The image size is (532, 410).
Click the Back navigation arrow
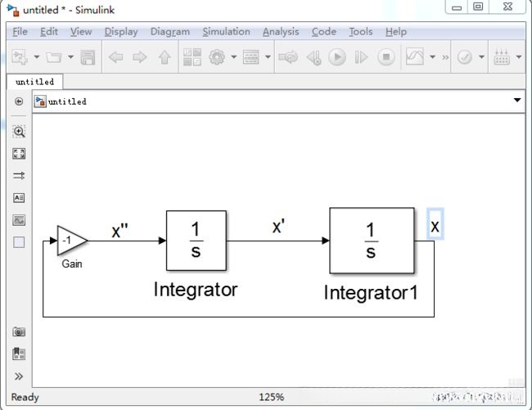click(115, 57)
